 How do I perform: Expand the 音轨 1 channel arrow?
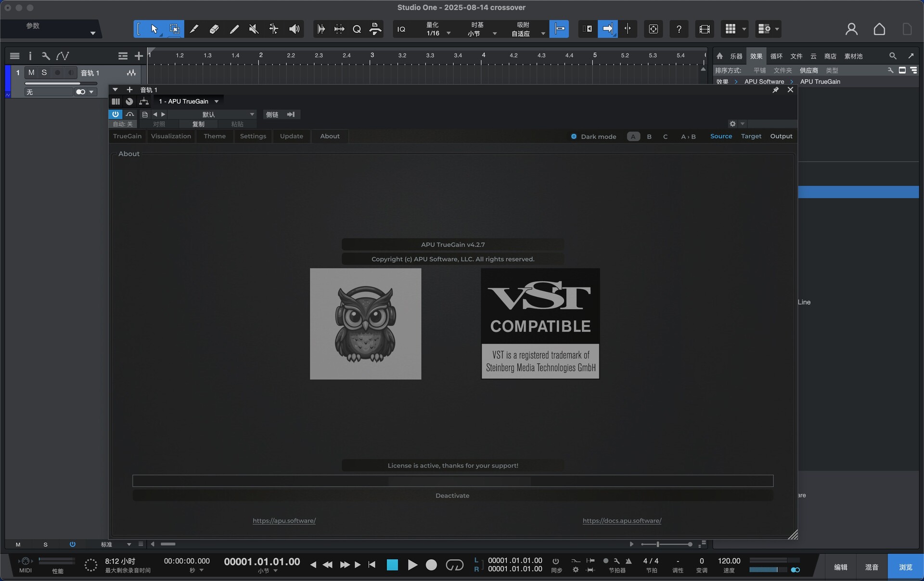pyautogui.click(x=115, y=90)
